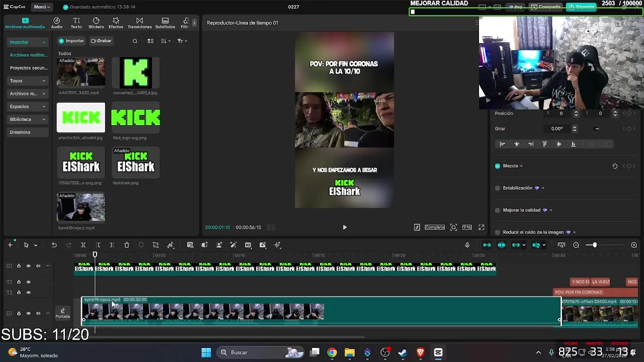Click the timeline add plus icon
Viewport: 644px width, 362px height.
10,245
